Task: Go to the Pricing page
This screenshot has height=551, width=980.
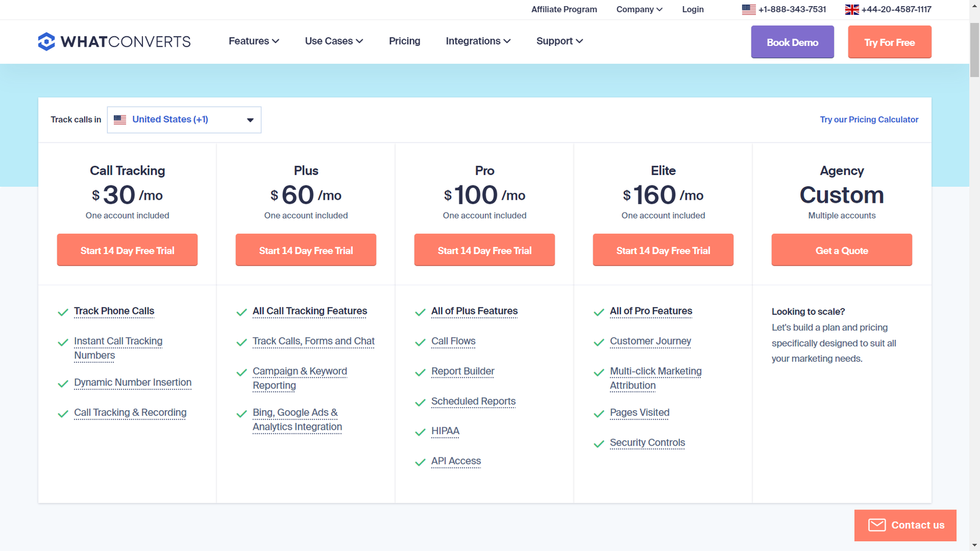Action: 404,41
